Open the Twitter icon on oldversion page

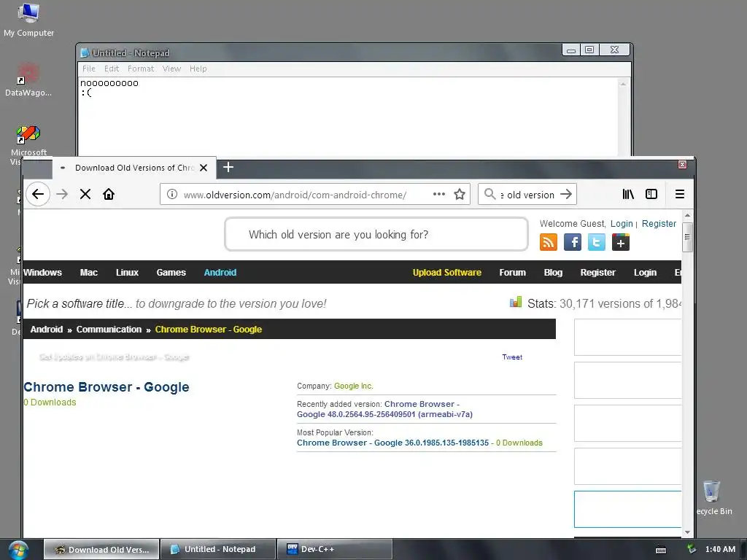coord(597,242)
